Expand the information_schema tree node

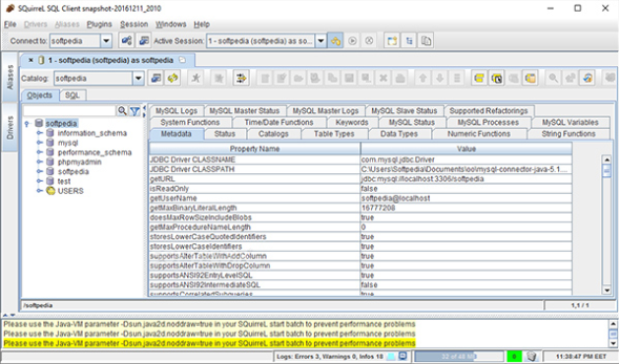(39, 133)
